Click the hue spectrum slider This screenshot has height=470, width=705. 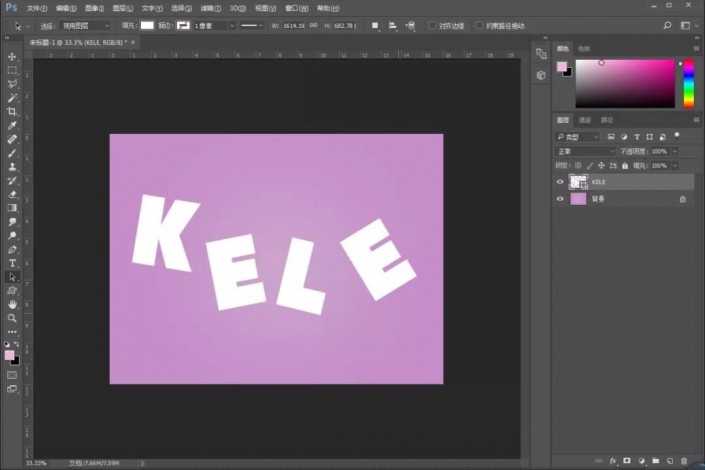tap(689, 83)
